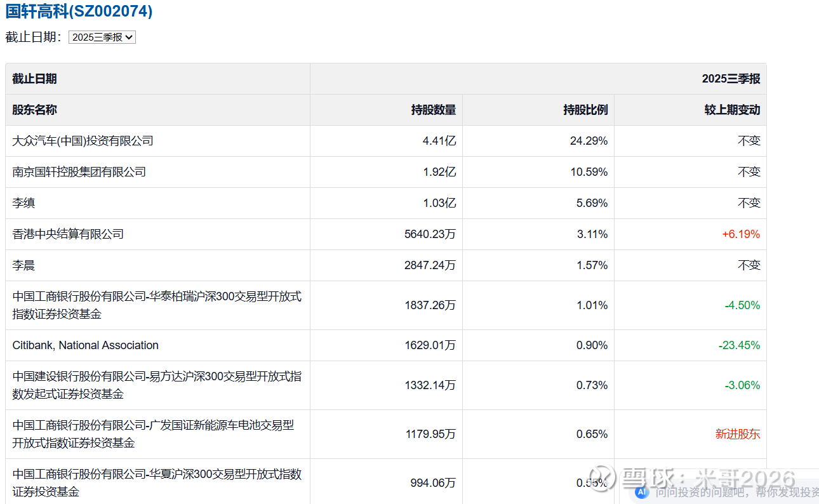Screen dimensions: 819x504
Task: Click the 1.03亿 holding amount
Action: 439,203
